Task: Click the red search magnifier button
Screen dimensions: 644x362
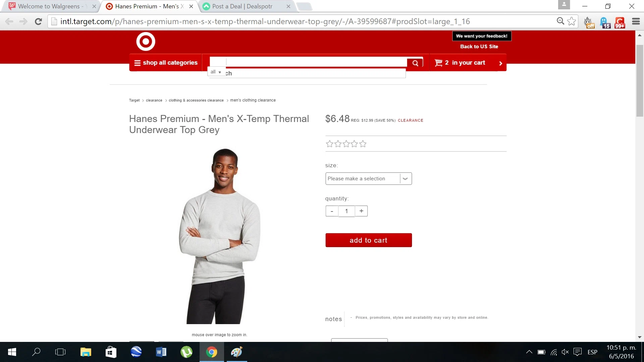Action: click(x=415, y=63)
